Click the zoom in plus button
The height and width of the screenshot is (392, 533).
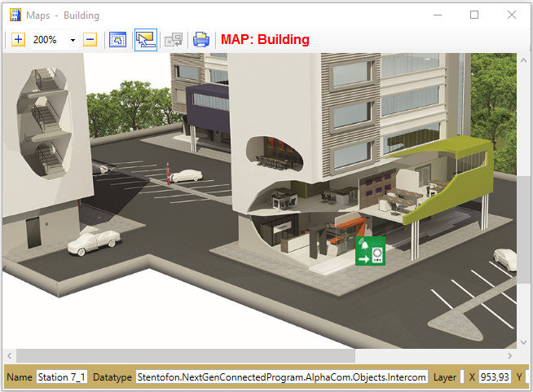19,39
